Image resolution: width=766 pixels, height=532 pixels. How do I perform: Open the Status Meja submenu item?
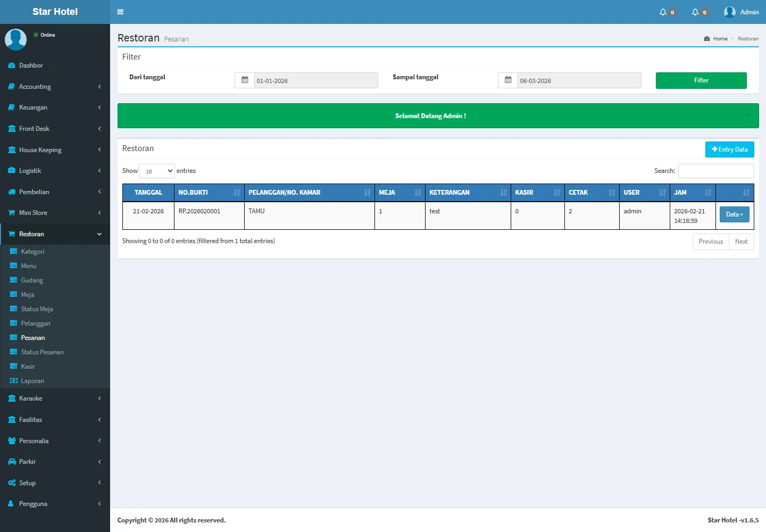coord(37,309)
